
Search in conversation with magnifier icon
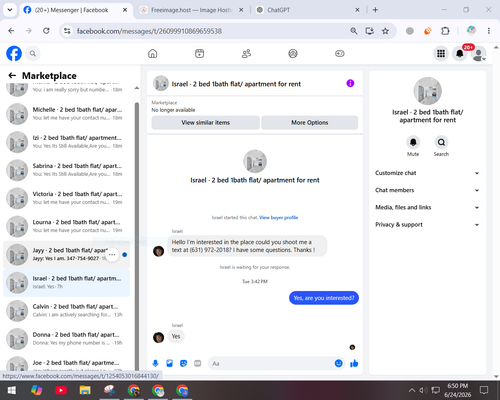(441, 142)
